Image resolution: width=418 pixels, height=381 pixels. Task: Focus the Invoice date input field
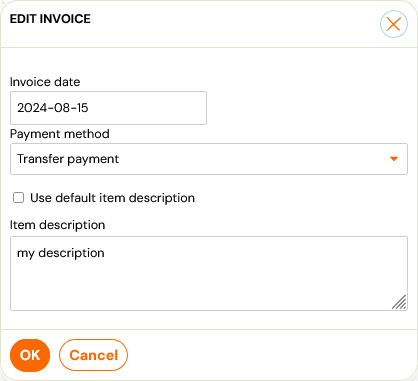108,108
